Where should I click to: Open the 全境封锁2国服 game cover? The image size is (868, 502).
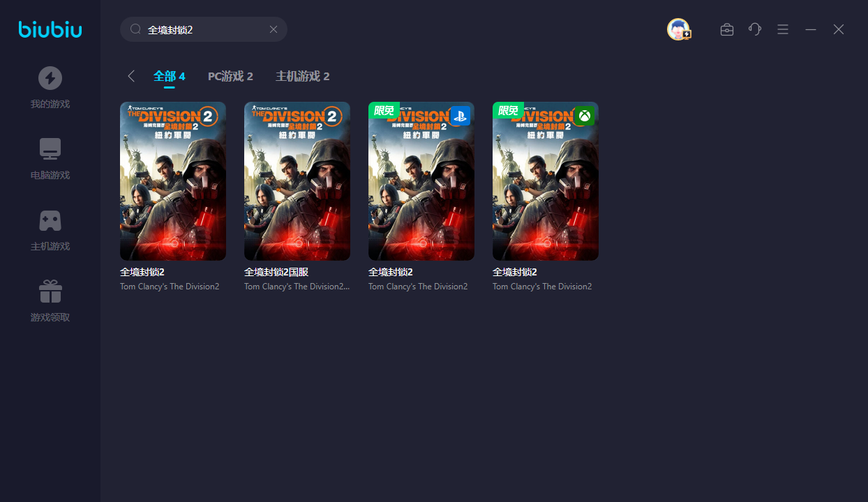click(297, 181)
